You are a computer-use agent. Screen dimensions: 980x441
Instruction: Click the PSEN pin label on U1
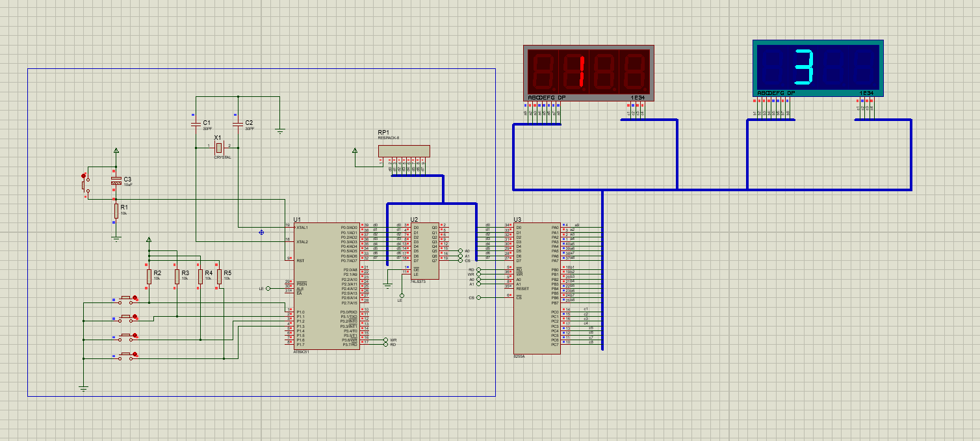[x=301, y=284]
